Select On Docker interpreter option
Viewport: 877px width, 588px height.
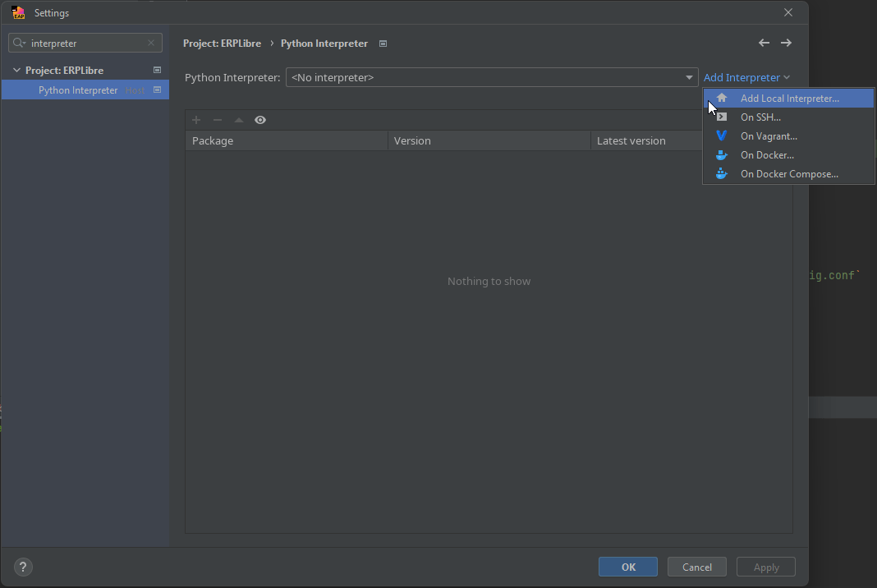788,155
